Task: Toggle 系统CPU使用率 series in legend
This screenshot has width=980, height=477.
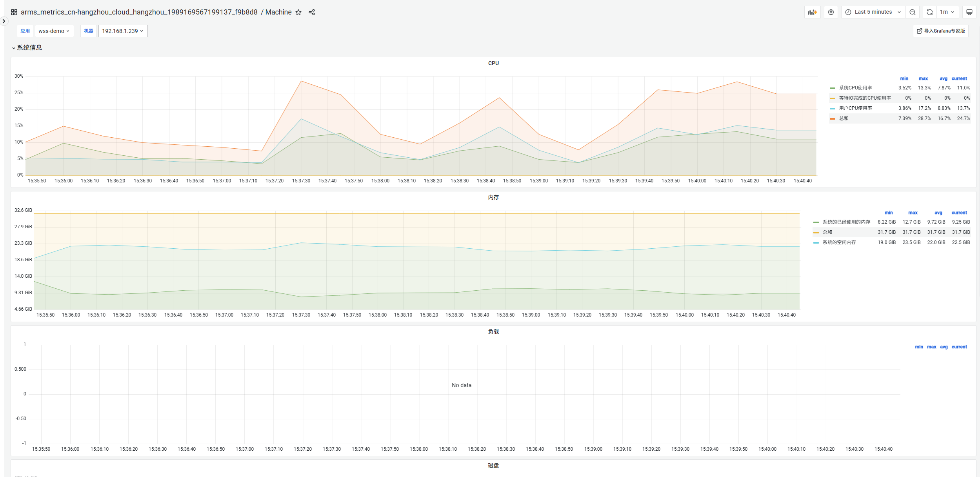Action: 855,88
